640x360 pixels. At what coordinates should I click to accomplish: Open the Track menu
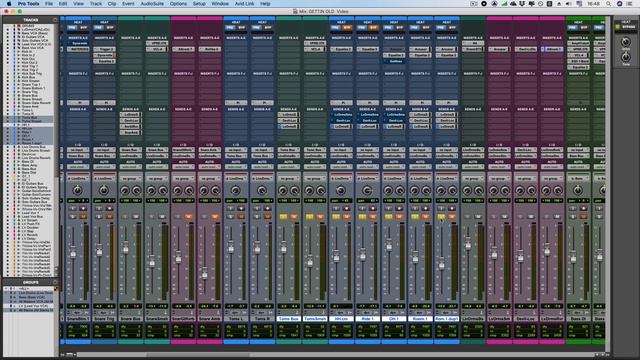click(x=96, y=4)
